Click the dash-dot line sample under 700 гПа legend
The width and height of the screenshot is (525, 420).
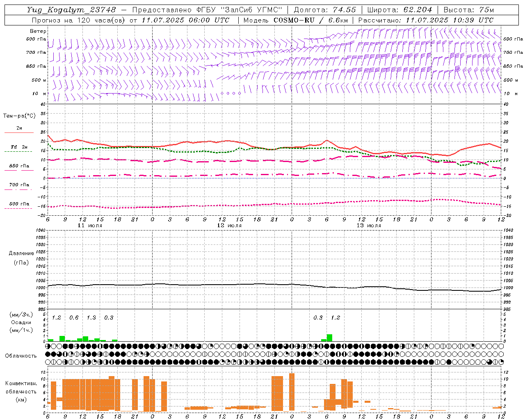[x=18, y=189]
